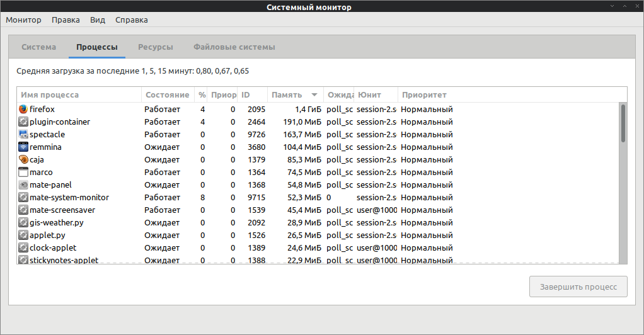Click Нормальный priority in caja row
This screenshot has width=644, height=335.
pyautogui.click(x=427, y=160)
